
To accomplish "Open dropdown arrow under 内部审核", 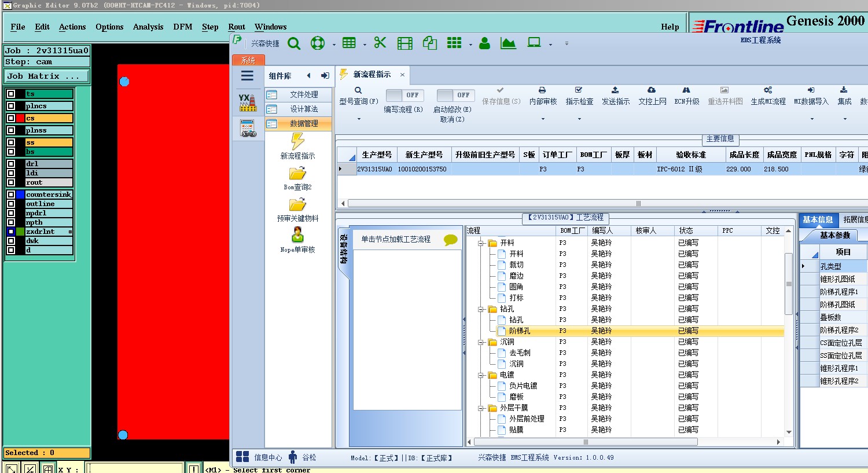I will [x=543, y=119].
